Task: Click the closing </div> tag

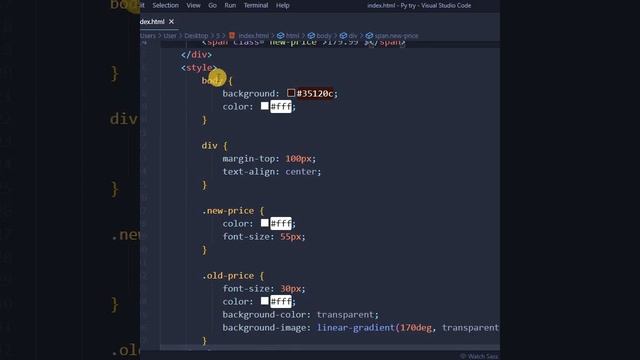Action: 196,54
